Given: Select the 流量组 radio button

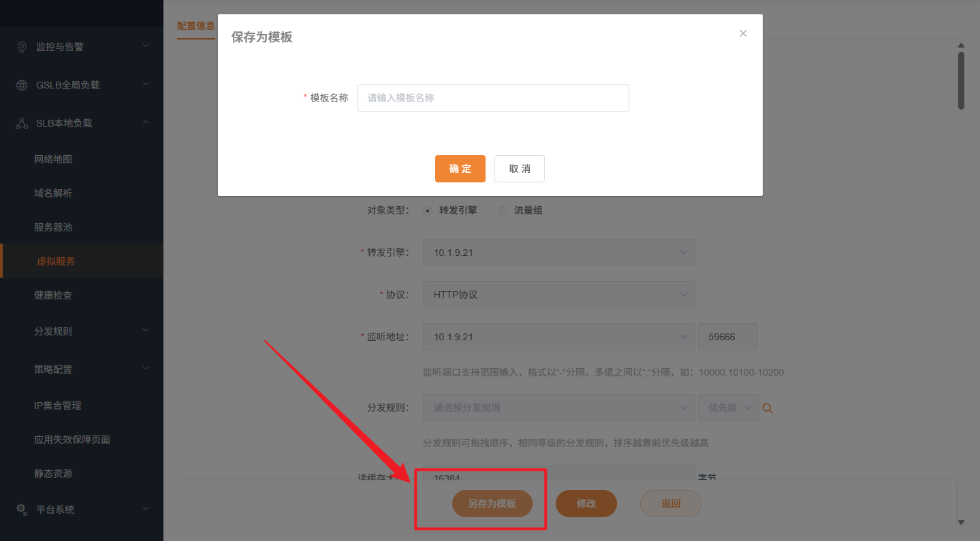Looking at the screenshot, I should (503, 211).
